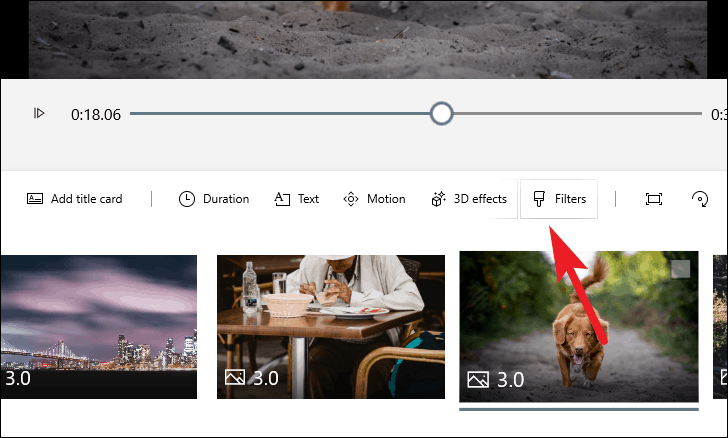Image resolution: width=728 pixels, height=438 pixels.
Task: Click the 3.0 duration on skyline clip
Action: pos(17,378)
